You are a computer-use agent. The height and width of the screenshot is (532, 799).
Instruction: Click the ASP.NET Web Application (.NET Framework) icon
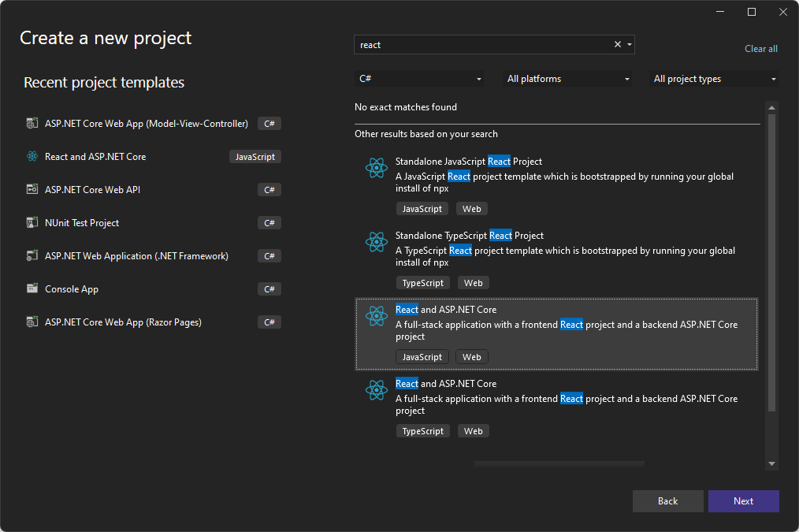coord(32,256)
